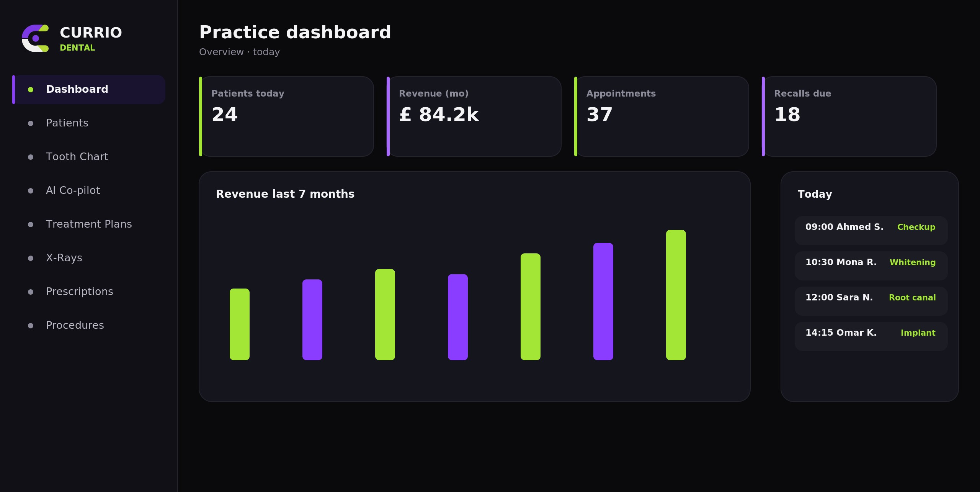The width and height of the screenshot is (980, 492).
Task: Click the bullet dot beside AI Co-pilot
Action: point(31,191)
